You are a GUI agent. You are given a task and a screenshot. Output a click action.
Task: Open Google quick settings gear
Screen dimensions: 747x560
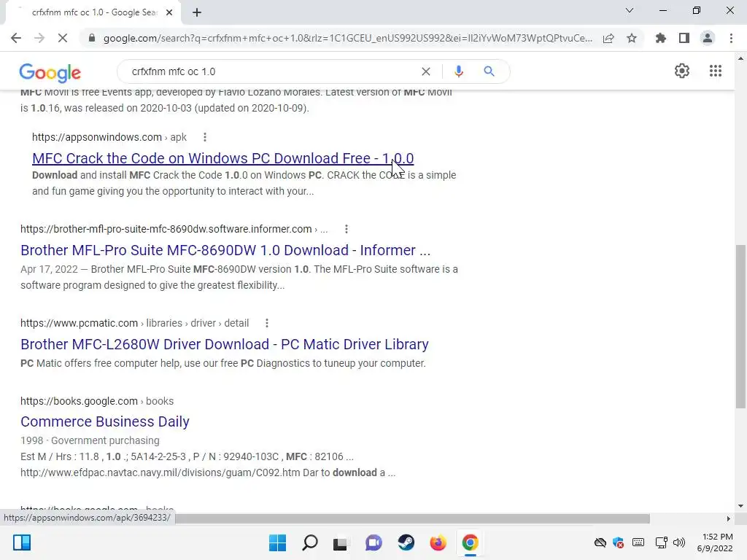click(682, 71)
